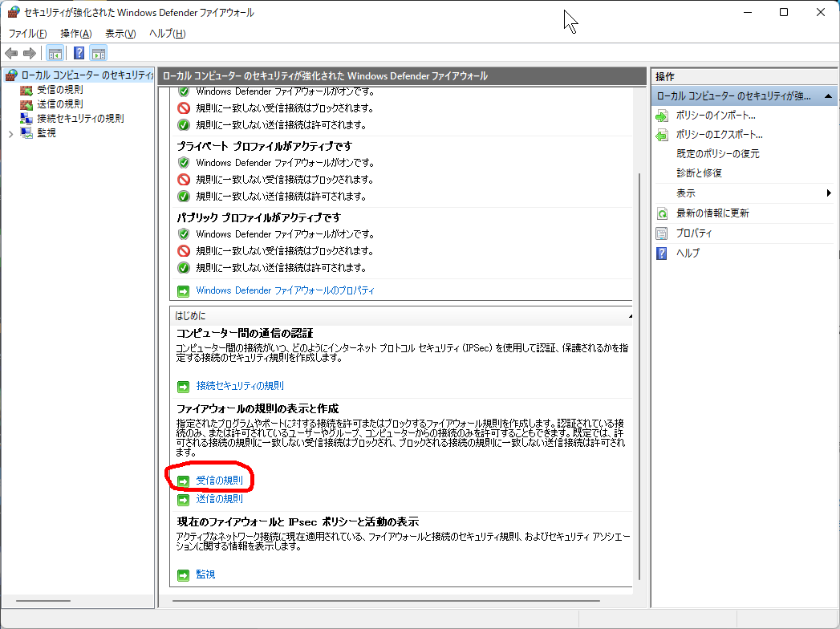Open the ファイル(F) menu
The height and width of the screenshot is (629, 840).
tap(27, 33)
